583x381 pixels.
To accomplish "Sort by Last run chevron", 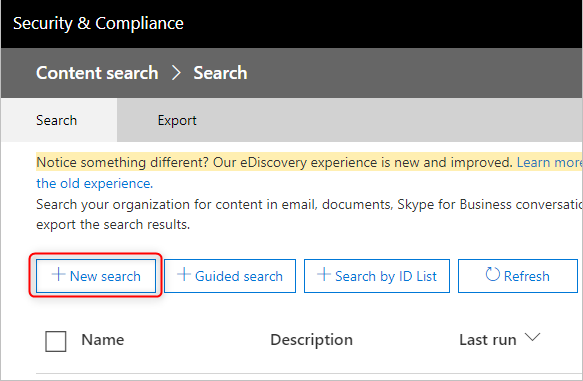I will point(532,337).
